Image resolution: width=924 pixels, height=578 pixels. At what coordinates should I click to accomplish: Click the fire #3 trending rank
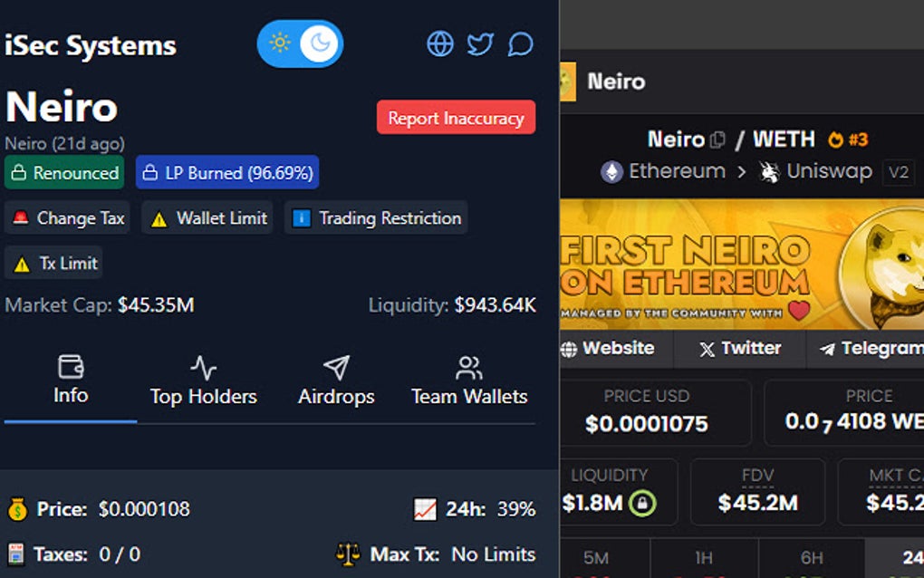click(848, 140)
